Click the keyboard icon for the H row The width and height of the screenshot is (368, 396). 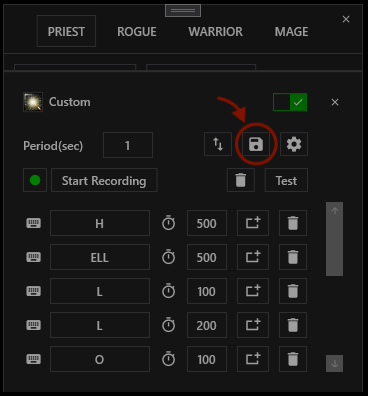point(34,223)
